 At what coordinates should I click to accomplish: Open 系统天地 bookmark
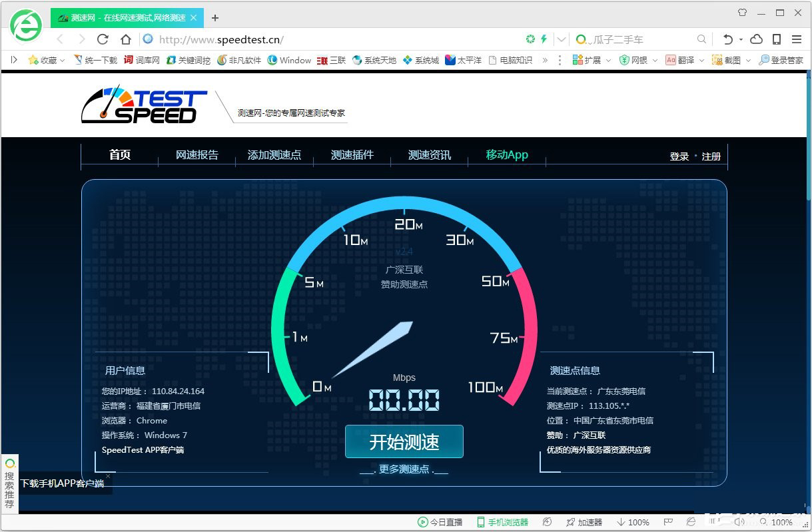(374, 60)
